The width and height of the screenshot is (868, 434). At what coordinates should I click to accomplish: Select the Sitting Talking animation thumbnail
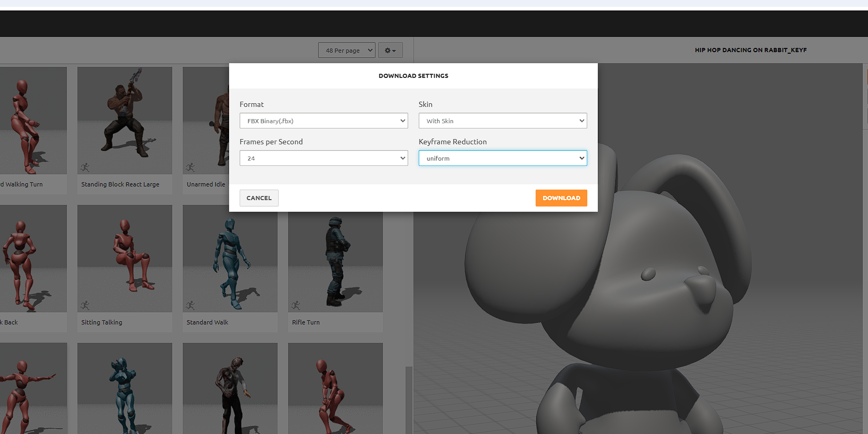tap(125, 258)
